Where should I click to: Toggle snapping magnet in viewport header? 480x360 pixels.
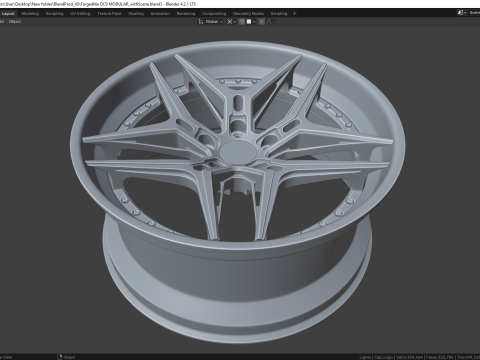(x=242, y=22)
